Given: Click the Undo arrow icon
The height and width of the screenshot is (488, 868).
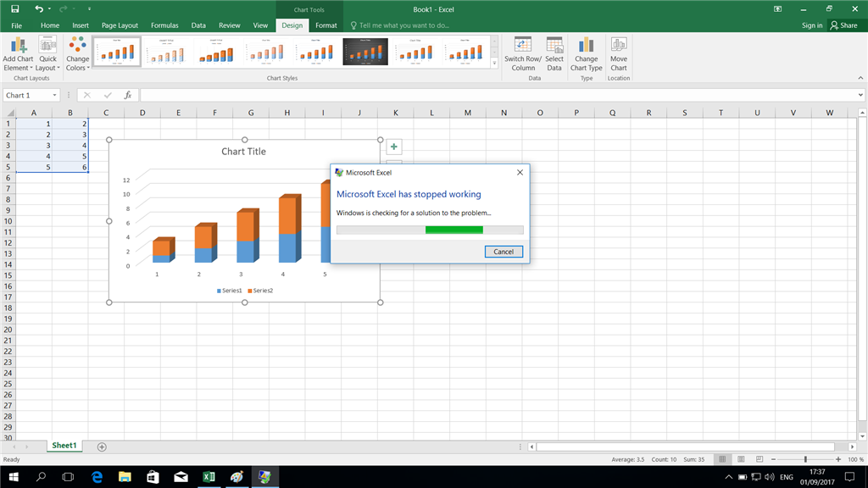Looking at the screenshot, I should (38, 8).
